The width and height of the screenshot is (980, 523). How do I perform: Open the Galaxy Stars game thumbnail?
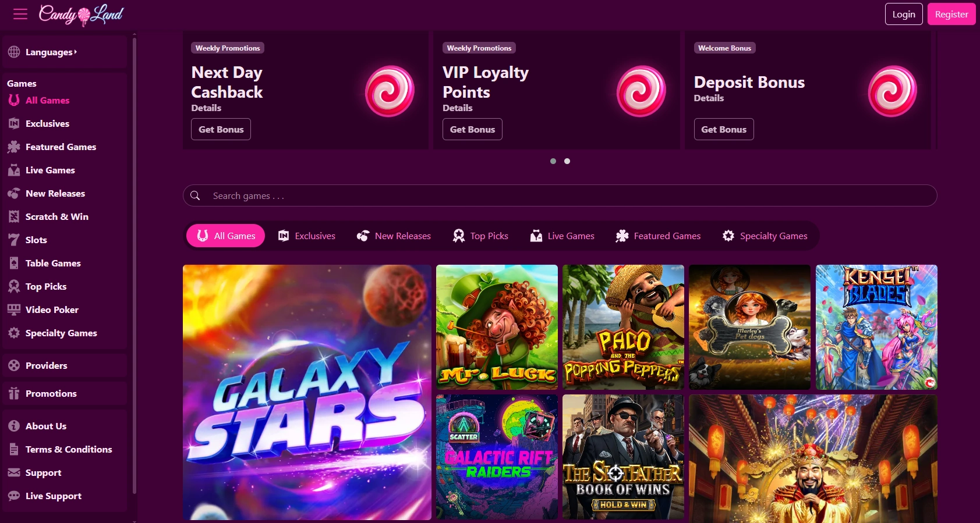click(x=307, y=392)
